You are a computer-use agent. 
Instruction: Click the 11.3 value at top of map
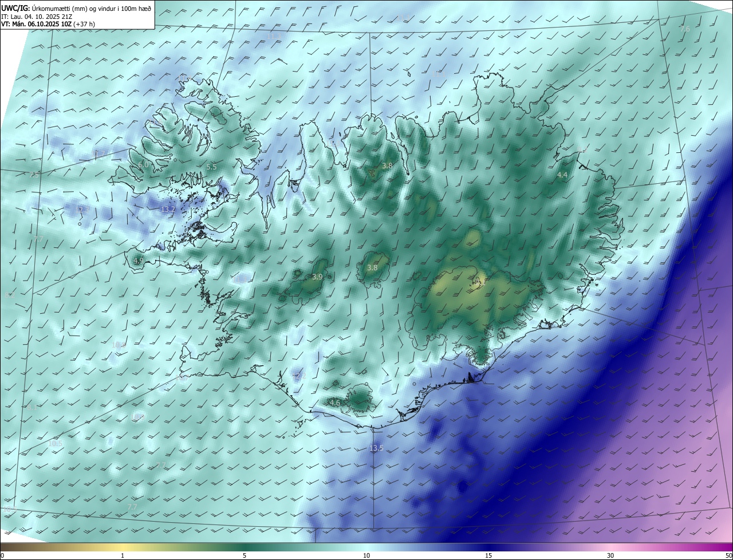274,36
